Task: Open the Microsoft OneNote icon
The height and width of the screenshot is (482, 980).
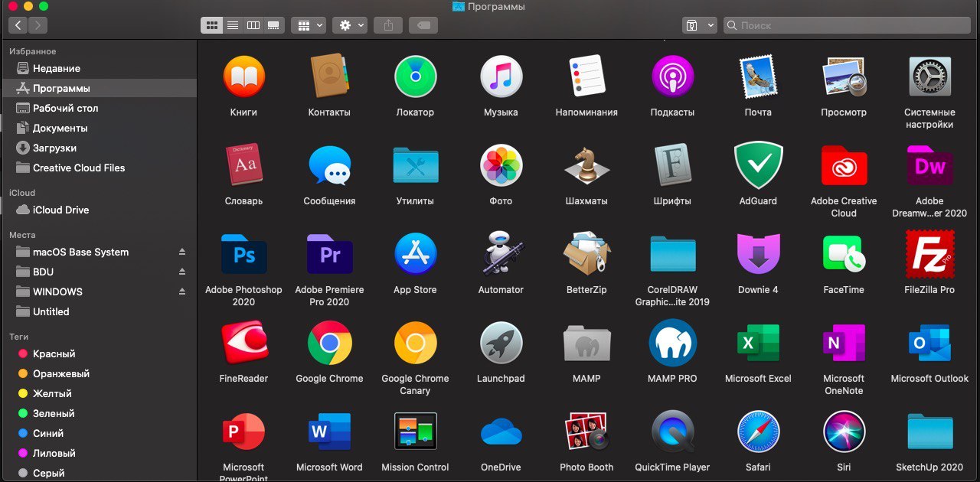Action: [844, 343]
